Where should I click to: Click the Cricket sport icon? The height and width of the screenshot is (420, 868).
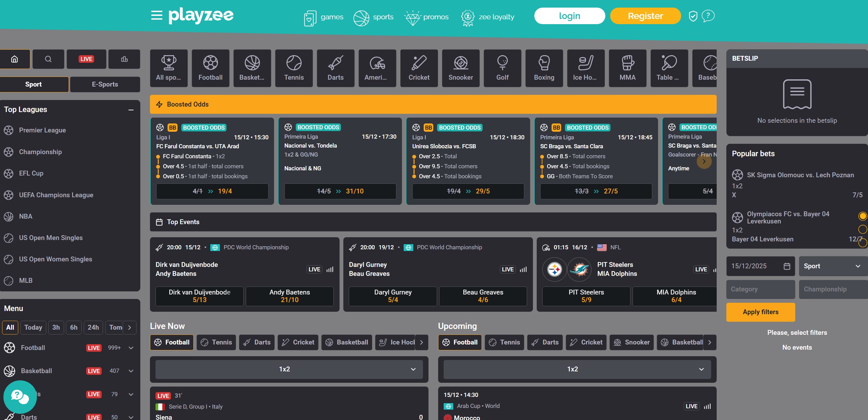coord(419,68)
